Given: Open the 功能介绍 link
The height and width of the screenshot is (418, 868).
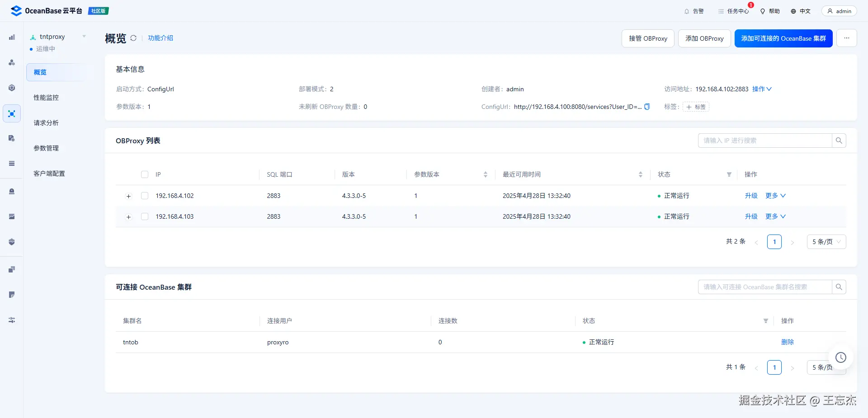Looking at the screenshot, I should (160, 38).
